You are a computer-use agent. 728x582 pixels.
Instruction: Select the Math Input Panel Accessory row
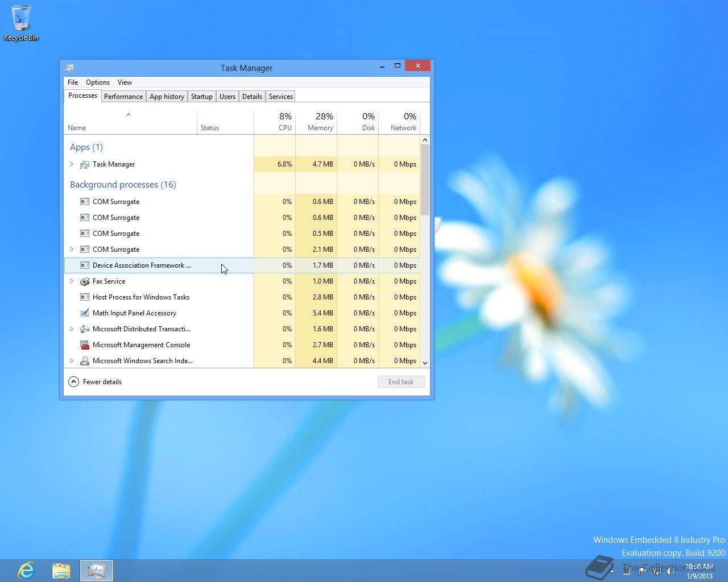point(242,313)
